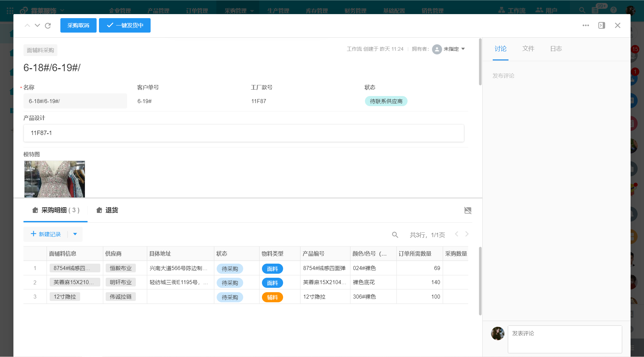Viewport: 644px width, 357px height.
Task: Refresh the current record
Action: click(x=48, y=25)
